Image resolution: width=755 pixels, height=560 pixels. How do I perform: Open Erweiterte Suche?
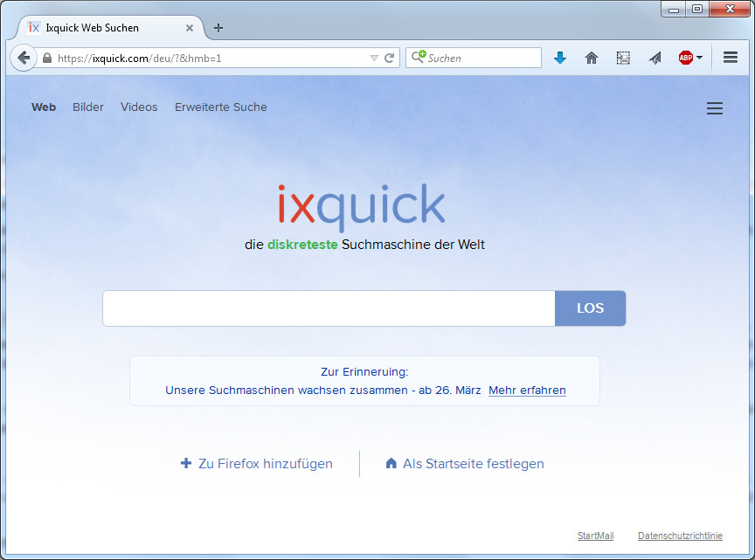[221, 107]
